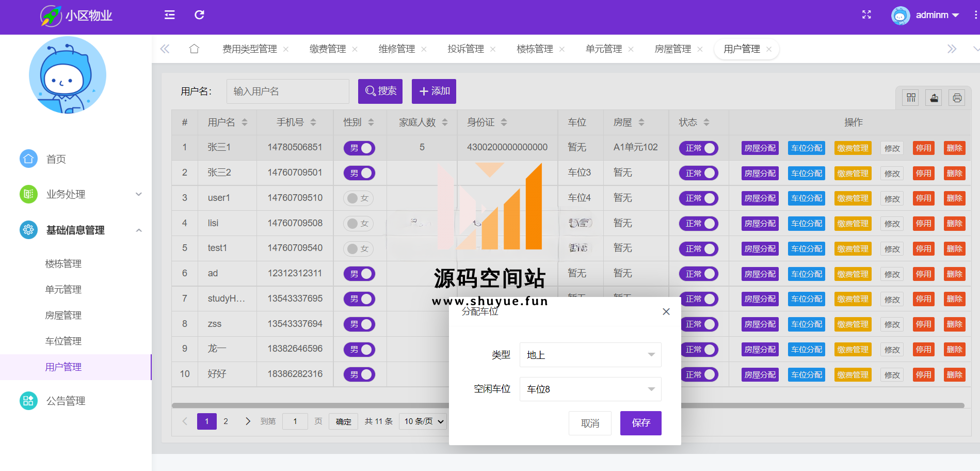Open the adminm user dropdown
Viewport: 980px width, 471px height.
937,15
